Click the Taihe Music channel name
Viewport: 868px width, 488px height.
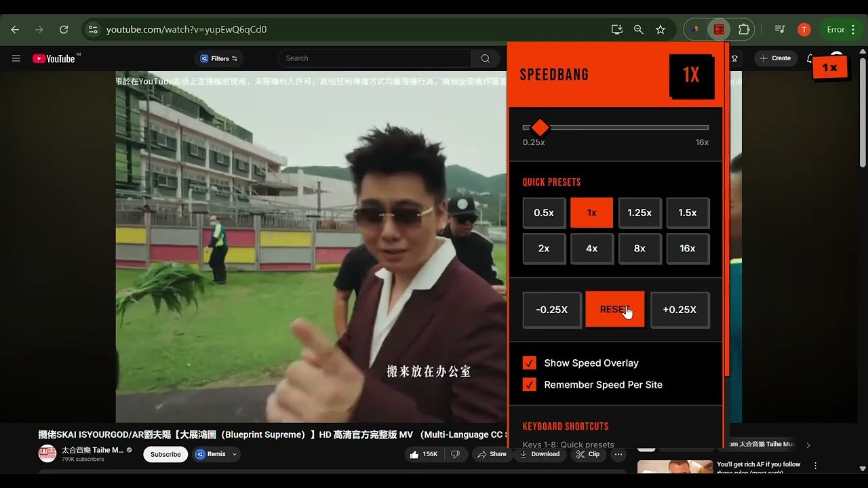tap(92, 450)
